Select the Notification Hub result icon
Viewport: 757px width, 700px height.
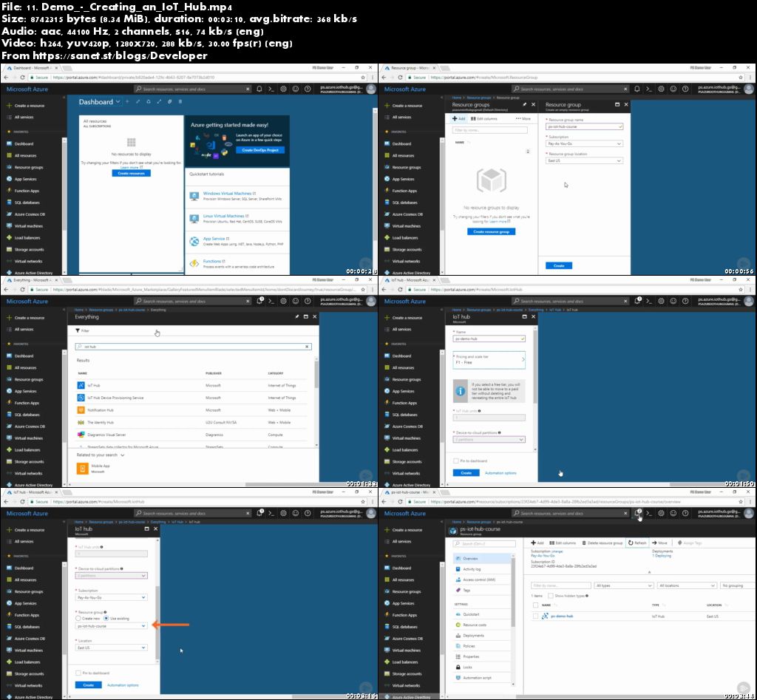click(x=81, y=410)
